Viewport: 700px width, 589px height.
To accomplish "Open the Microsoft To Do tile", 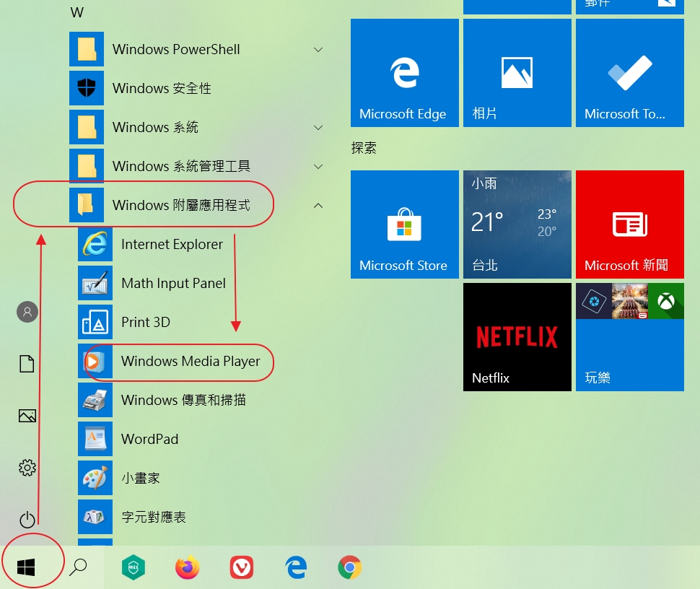I will click(630, 73).
